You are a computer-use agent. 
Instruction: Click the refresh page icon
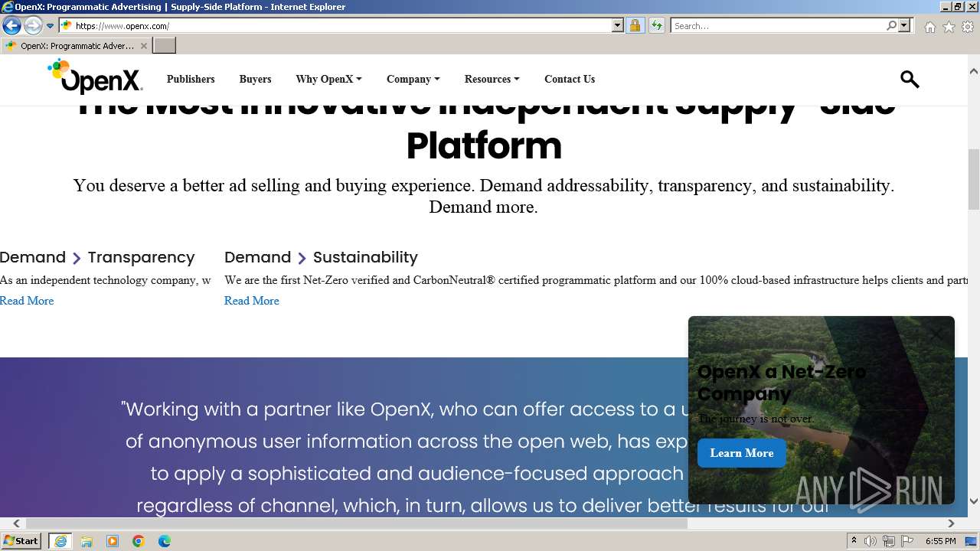pos(657,26)
